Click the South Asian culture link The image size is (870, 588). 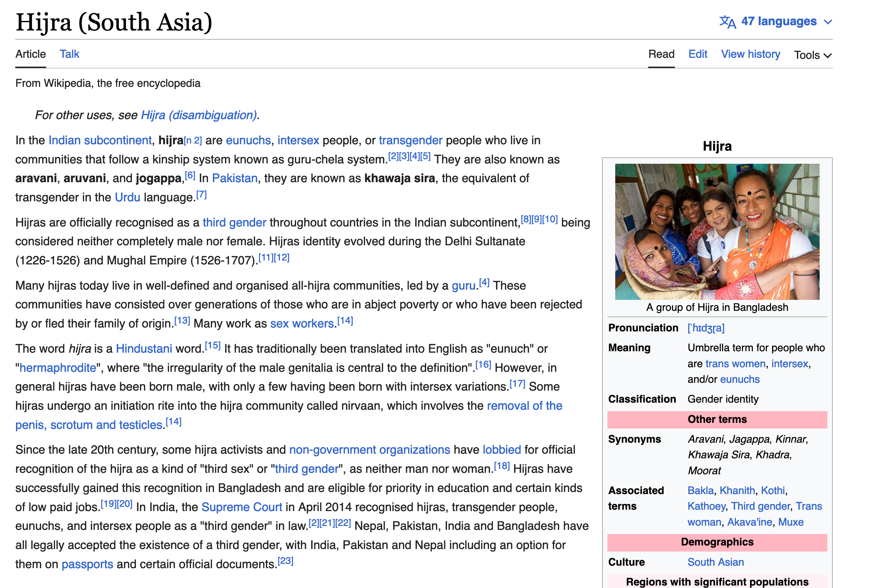(x=715, y=562)
